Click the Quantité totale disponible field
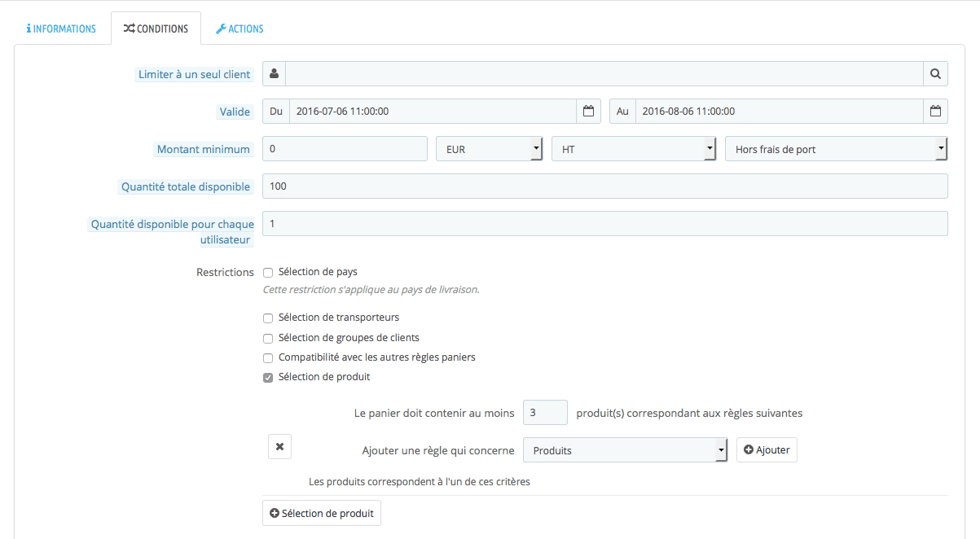The height and width of the screenshot is (539, 980). (x=604, y=186)
